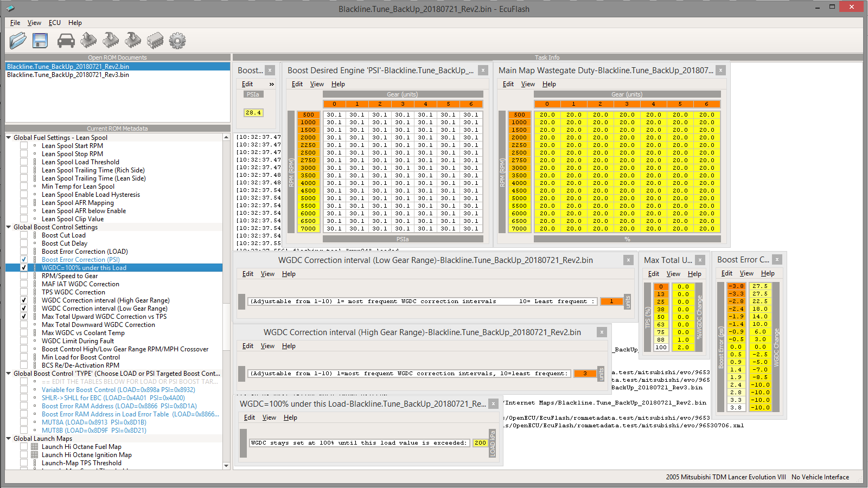Click the stacked chips compare icon
Viewport: 868px width, 488px height.
coord(155,41)
